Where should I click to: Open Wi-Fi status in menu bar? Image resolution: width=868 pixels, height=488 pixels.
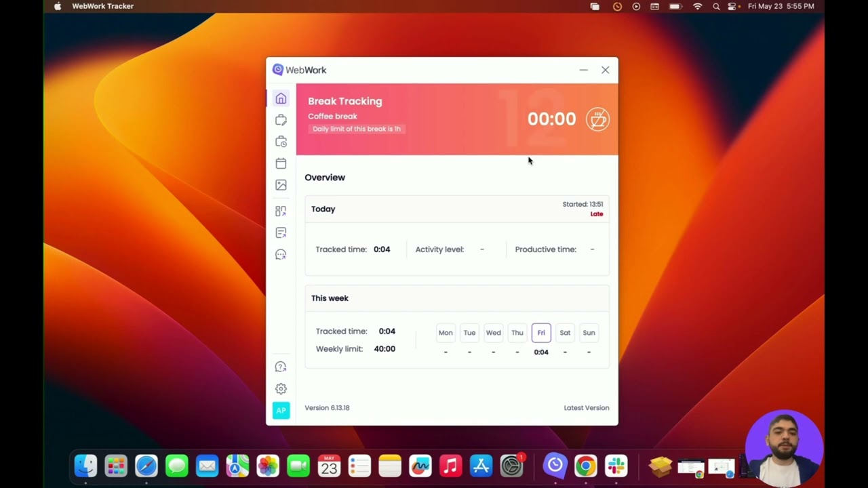697,6
